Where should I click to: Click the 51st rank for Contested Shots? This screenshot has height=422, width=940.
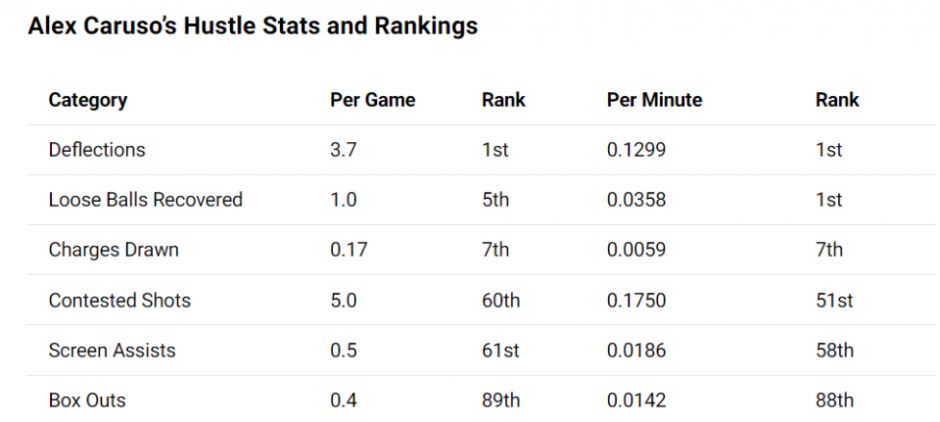pyautogui.click(x=834, y=300)
